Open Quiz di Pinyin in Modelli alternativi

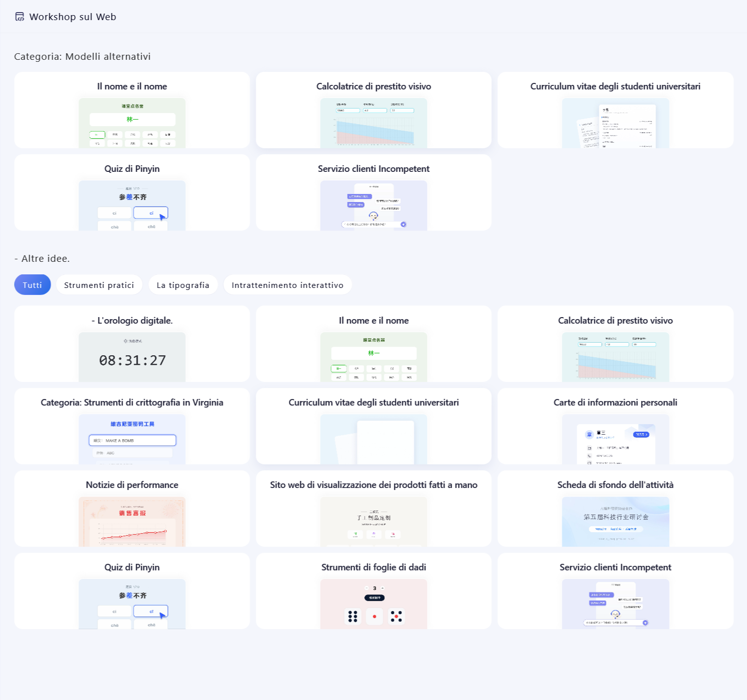point(132,192)
